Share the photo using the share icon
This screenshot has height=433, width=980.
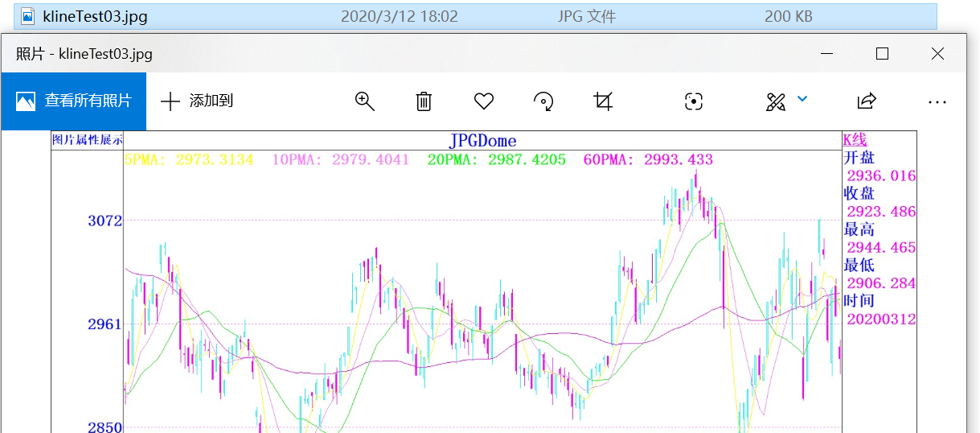click(x=867, y=101)
